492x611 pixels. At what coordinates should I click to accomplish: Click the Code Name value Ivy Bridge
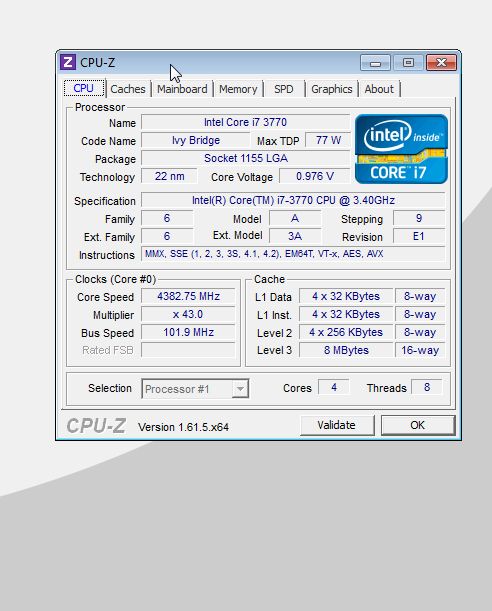coord(196,140)
